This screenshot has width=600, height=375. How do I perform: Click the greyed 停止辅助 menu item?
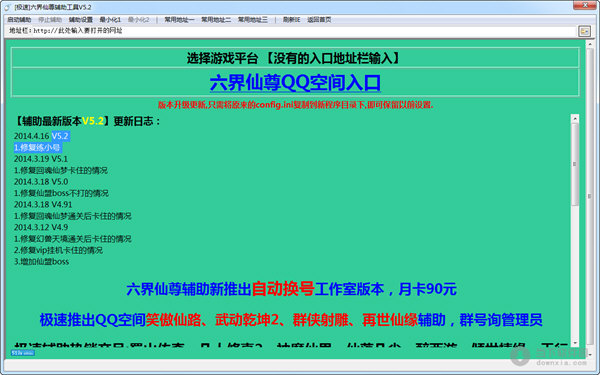click(x=50, y=20)
